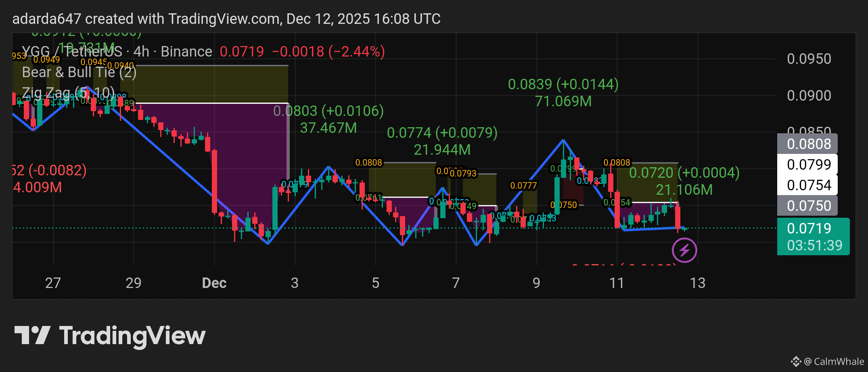Click the Zig Zag indicator label
868x372 pixels.
tap(68, 93)
